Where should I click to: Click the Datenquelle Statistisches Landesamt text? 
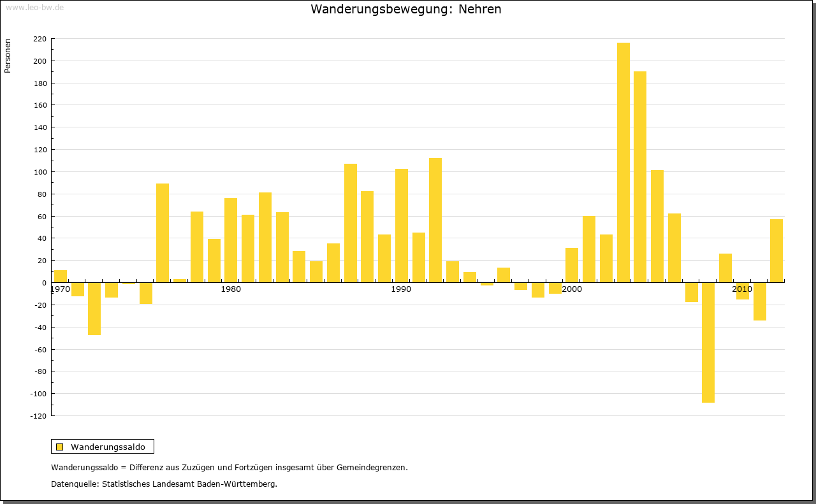click(x=164, y=484)
